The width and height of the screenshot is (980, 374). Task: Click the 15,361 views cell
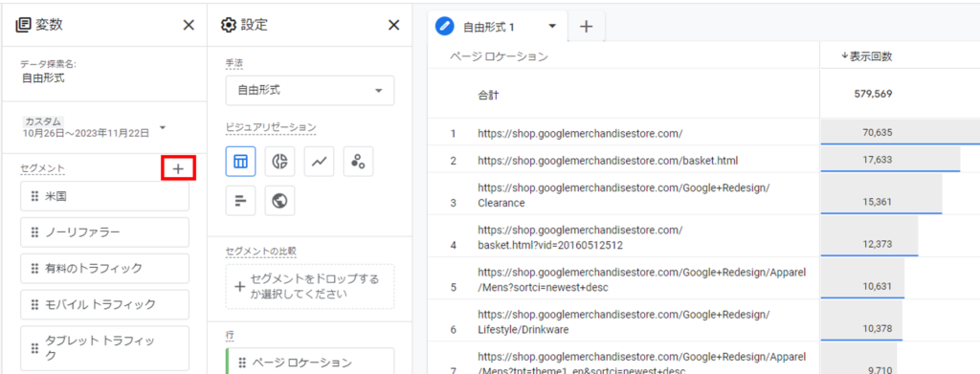coord(879,202)
